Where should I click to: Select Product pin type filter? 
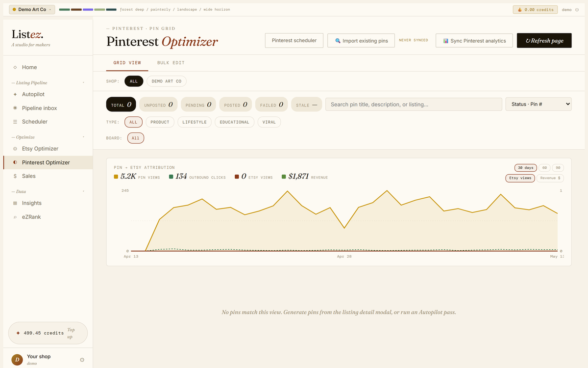(x=160, y=122)
